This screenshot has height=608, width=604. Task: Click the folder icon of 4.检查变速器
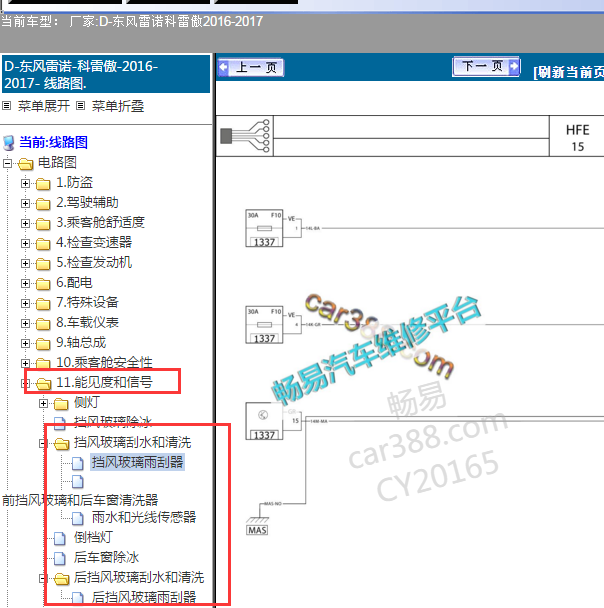(x=43, y=244)
